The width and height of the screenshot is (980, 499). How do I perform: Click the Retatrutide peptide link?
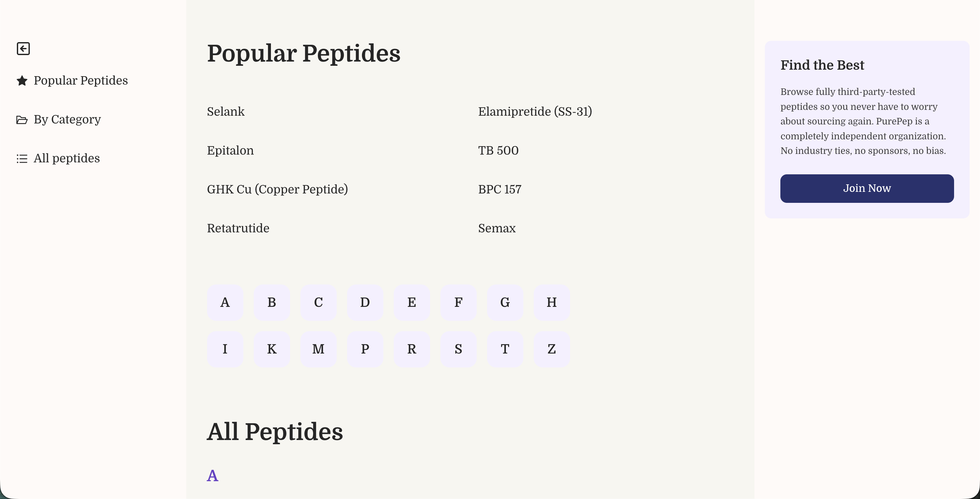pos(238,228)
